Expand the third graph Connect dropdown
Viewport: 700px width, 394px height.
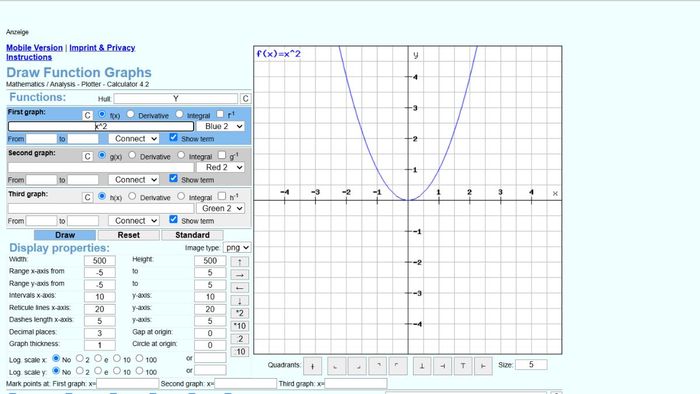134,221
